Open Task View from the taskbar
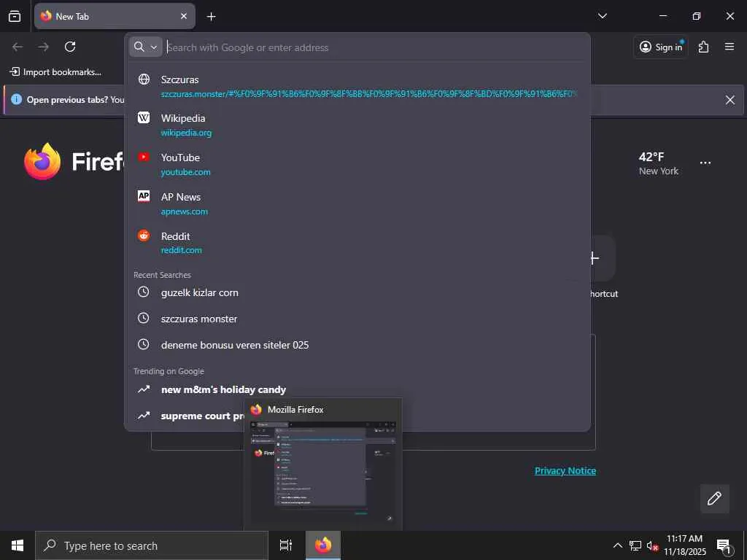This screenshot has height=560, width=747. [286, 545]
